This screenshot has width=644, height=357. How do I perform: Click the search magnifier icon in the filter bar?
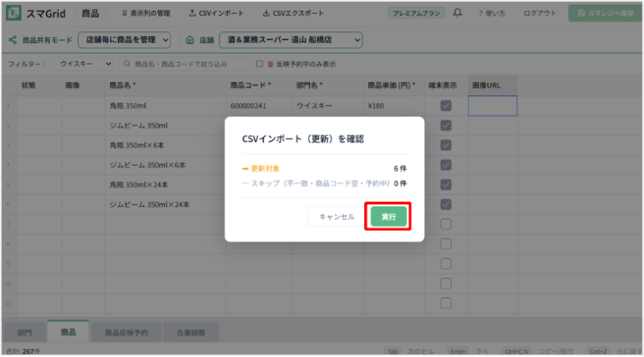pos(127,64)
